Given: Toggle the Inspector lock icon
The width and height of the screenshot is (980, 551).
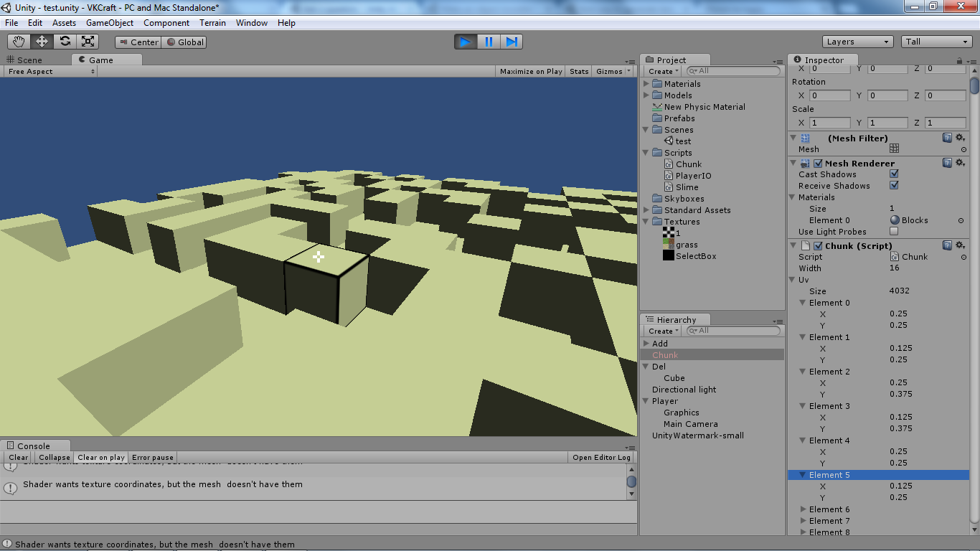Looking at the screenshot, I should (960, 61).
